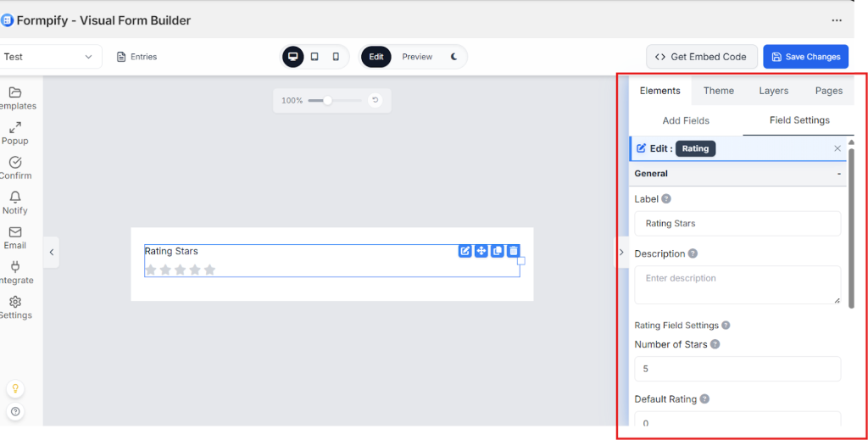Screen dimensions: 868x440
Task: Click the move icon on Rating field
Action: tap(481, 251)
